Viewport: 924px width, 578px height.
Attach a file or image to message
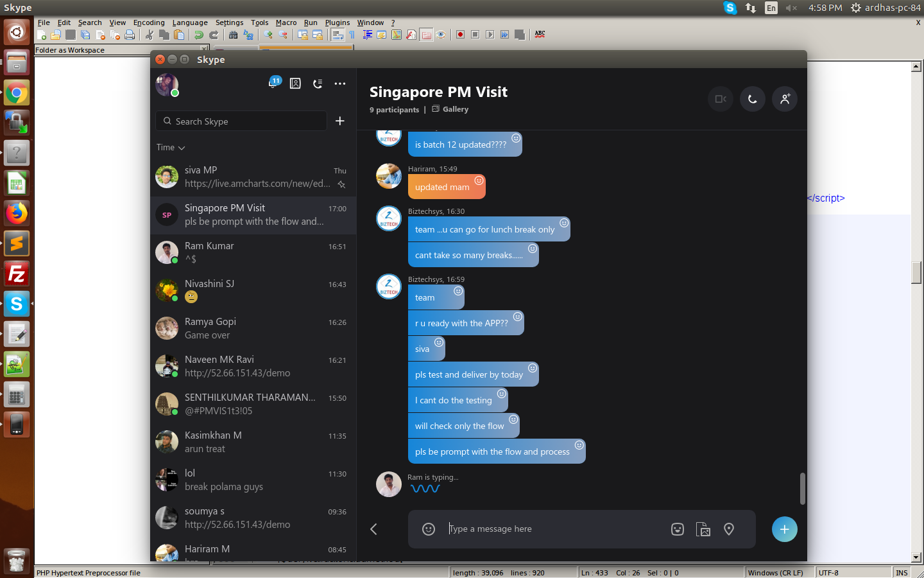703,529
